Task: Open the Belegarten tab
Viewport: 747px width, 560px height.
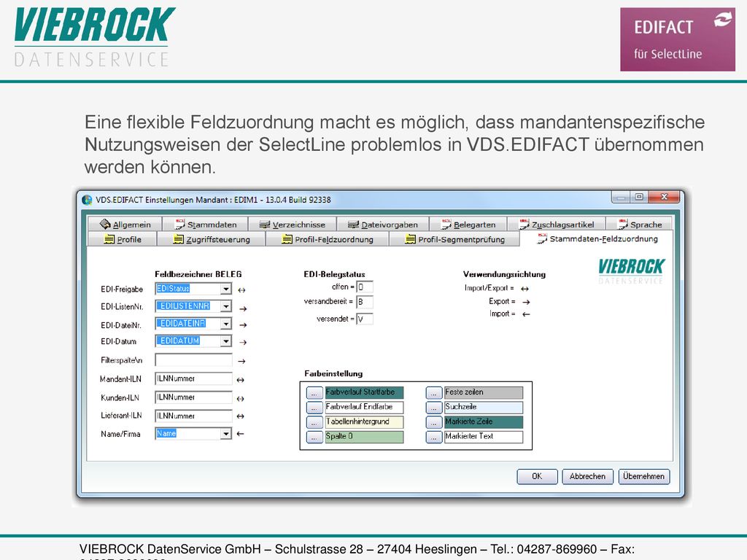Action: pyautogui.click(x=468, y=225)
